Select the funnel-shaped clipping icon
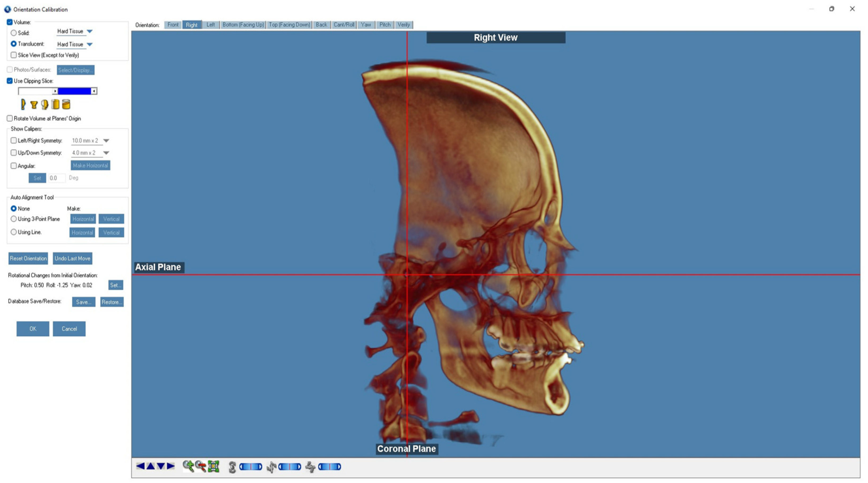 point(34,105)
